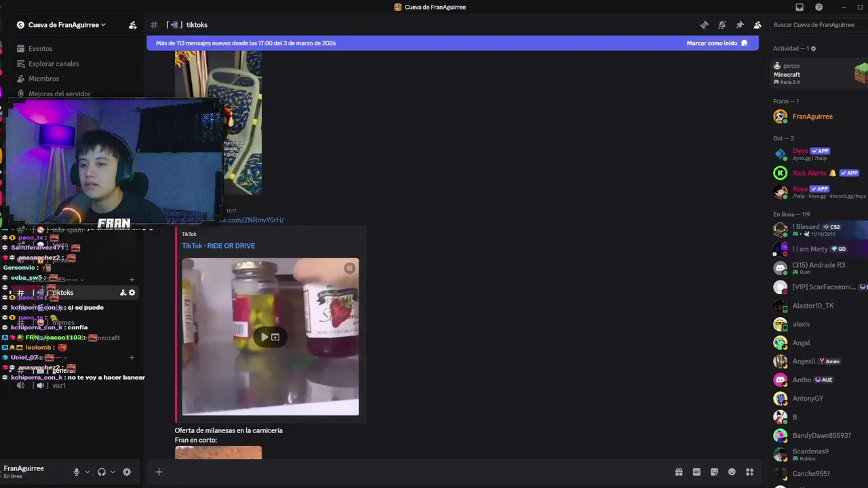Image resolution: width=868 pixels, height=488 pixels.
Task: Toggle headphones deafen in user panel
Action: pyautogui.click(x=102, y=472)
